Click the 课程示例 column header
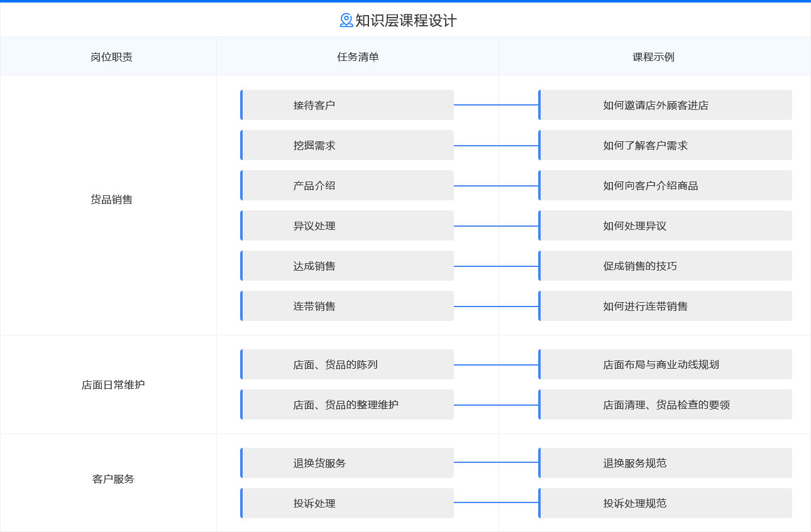Image resolution: width=811 pixels, height=532 pixels. (x=653, y=57)
